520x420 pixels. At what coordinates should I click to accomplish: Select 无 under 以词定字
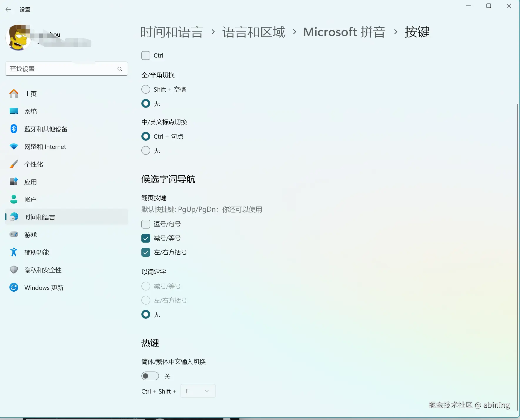pyautogui.click(x=146, y=314)
